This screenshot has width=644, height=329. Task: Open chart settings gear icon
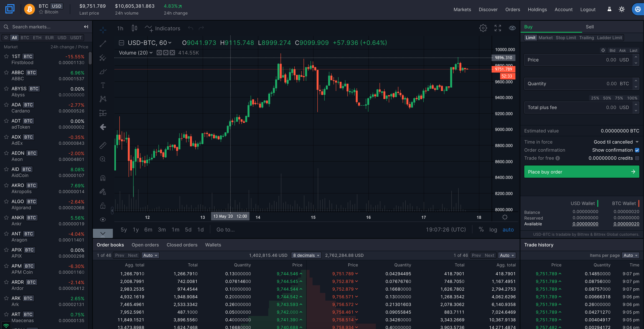click(483, 28)
